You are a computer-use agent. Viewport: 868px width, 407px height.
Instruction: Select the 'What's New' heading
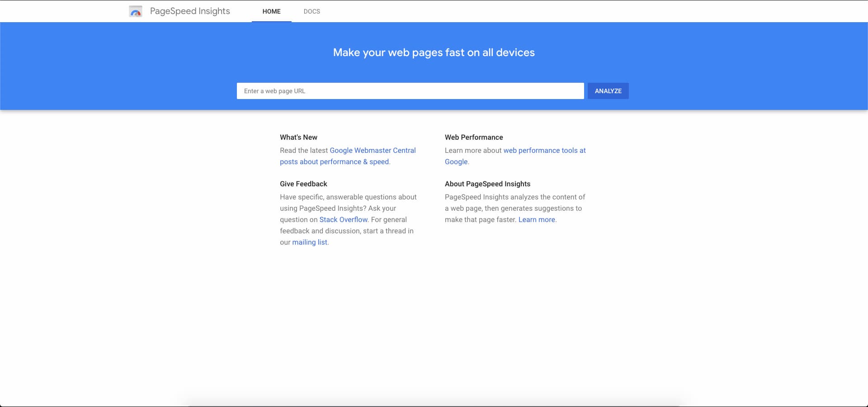tap(298, 137)
